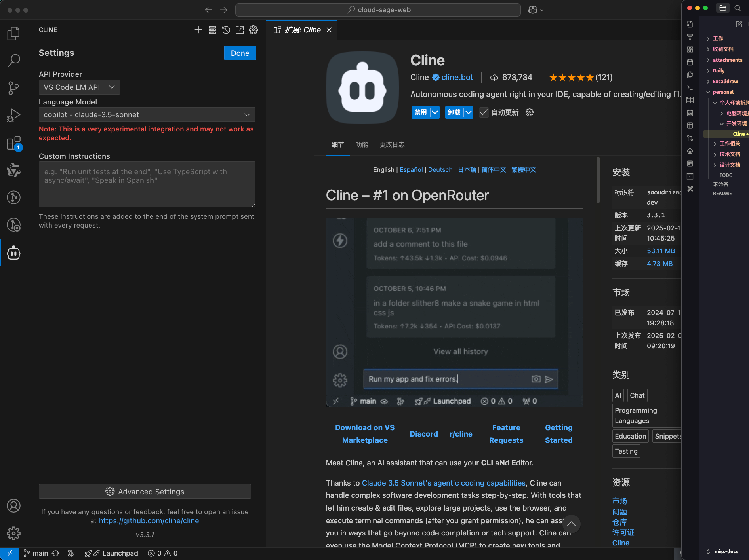Open the API Provider dropdown
This screenshot has height=560, width=749.
[x=79, y=87]
